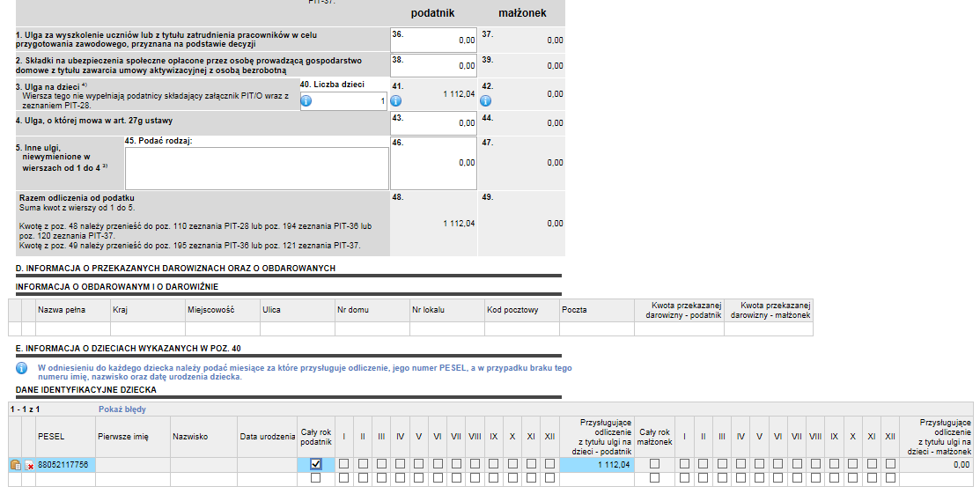Screen dimensions: 980x494
Task: Check Cały rok małżonek for child 88052117756
Action: (654, 464)
